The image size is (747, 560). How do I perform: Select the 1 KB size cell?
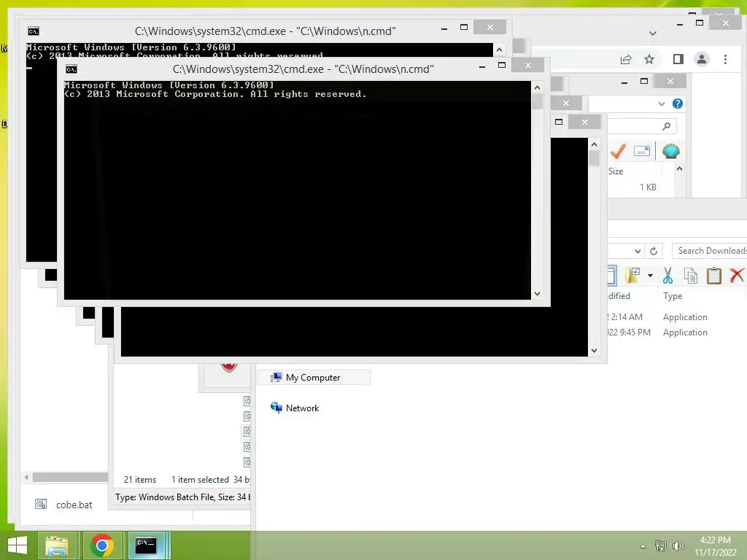coord(648,187)
